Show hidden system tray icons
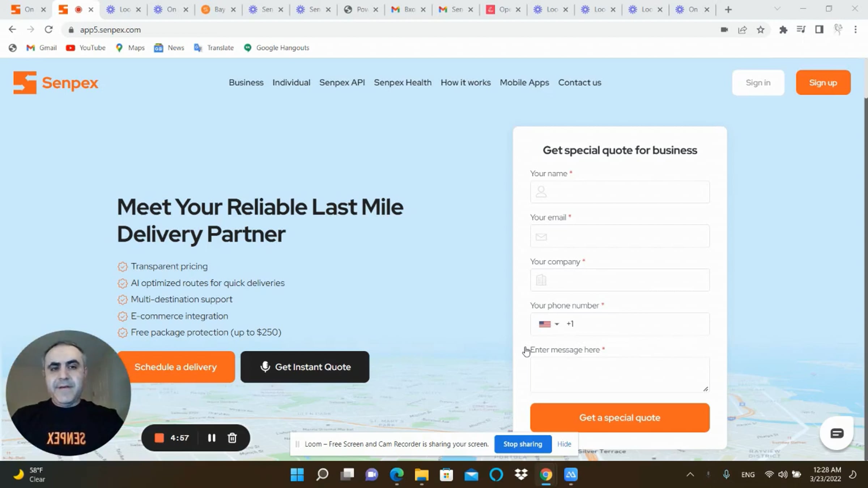The height and width of the screenshot is (488, 868). [690, 475]
